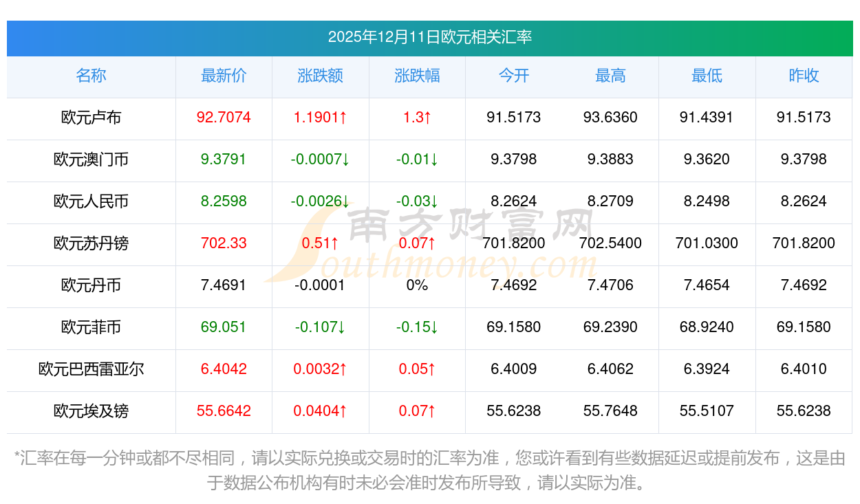860x504 pixels.
Task: Click low value 9.3620
Action: click(x=707, y=160)
